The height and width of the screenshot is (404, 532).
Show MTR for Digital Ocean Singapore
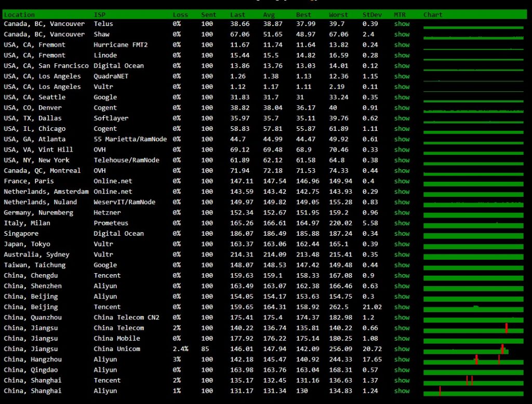pos(402,234)
